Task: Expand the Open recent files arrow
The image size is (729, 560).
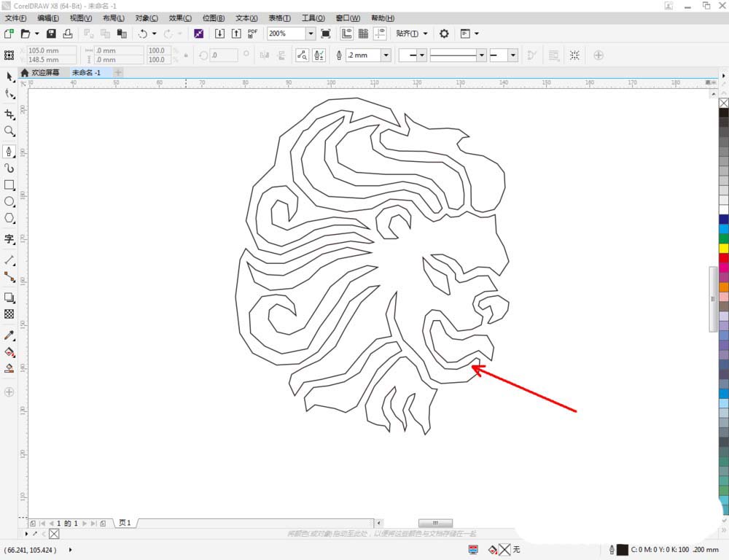Action: point(36,34)
